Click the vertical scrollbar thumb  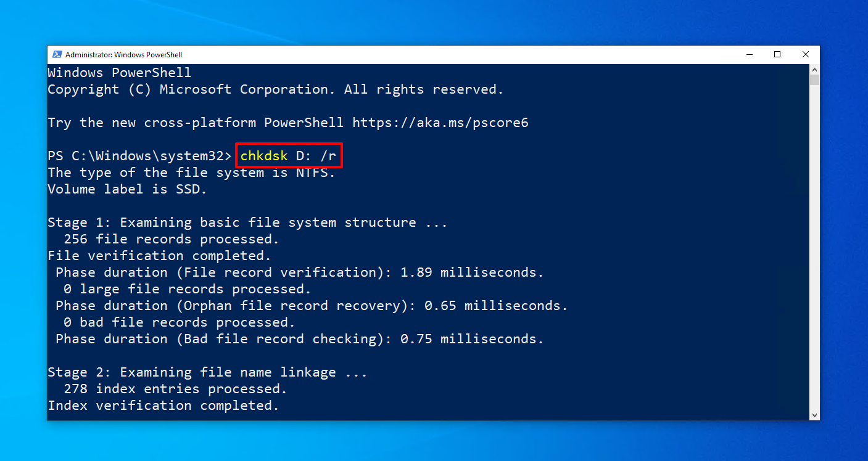(x=814, y=80)
